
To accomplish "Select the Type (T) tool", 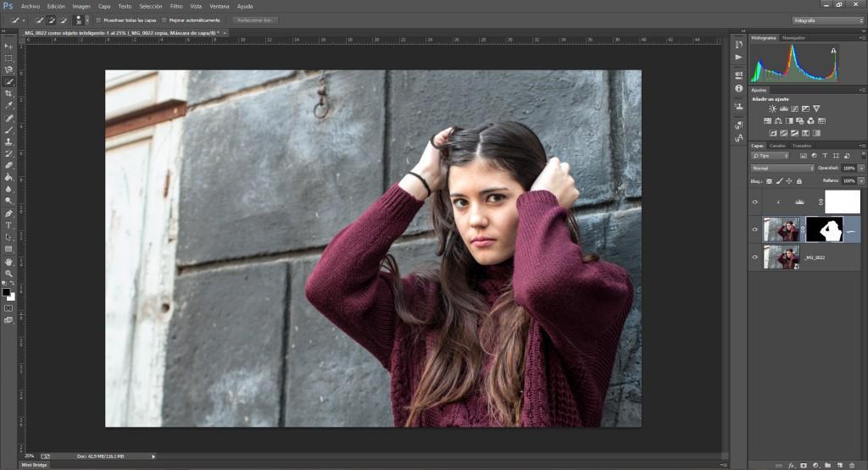I will [8, 225].
